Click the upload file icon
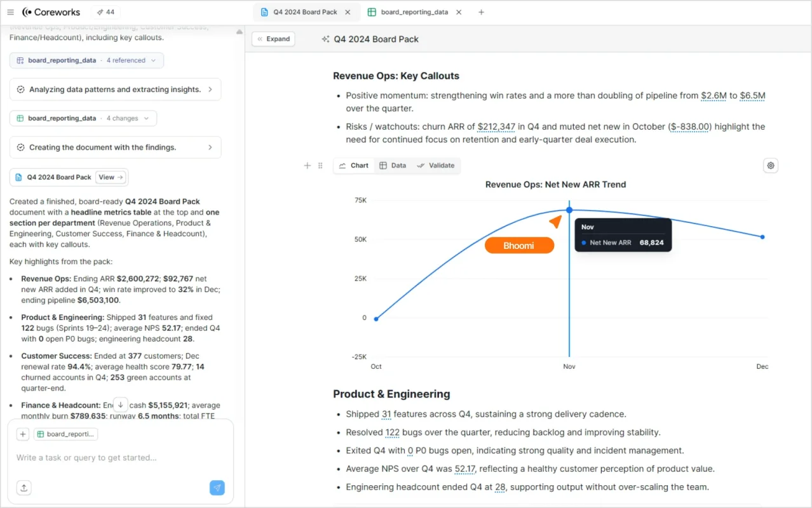This screenshot has width=812, height=508. [24, 488]
